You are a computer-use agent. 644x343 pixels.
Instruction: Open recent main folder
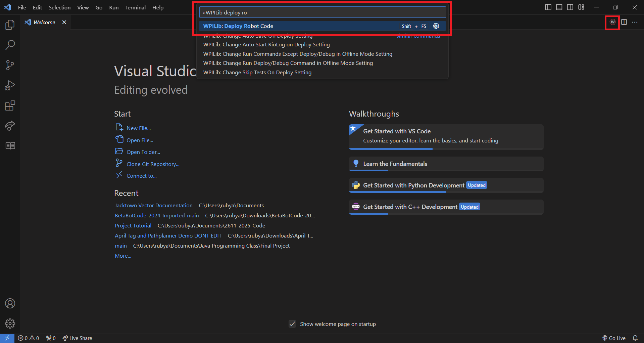tap(121, 246)
